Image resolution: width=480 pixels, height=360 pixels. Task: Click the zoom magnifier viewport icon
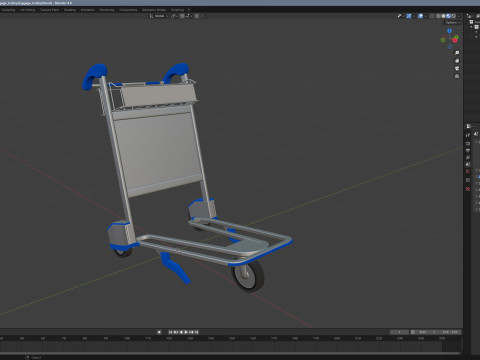point(457,53)
